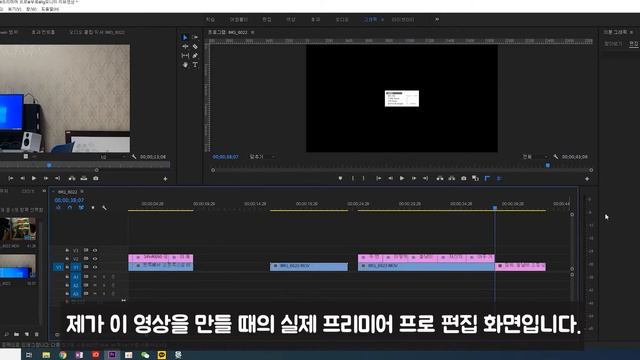Solo audio track A2
The image size is (640, 360).
click(x=104, y=285)
